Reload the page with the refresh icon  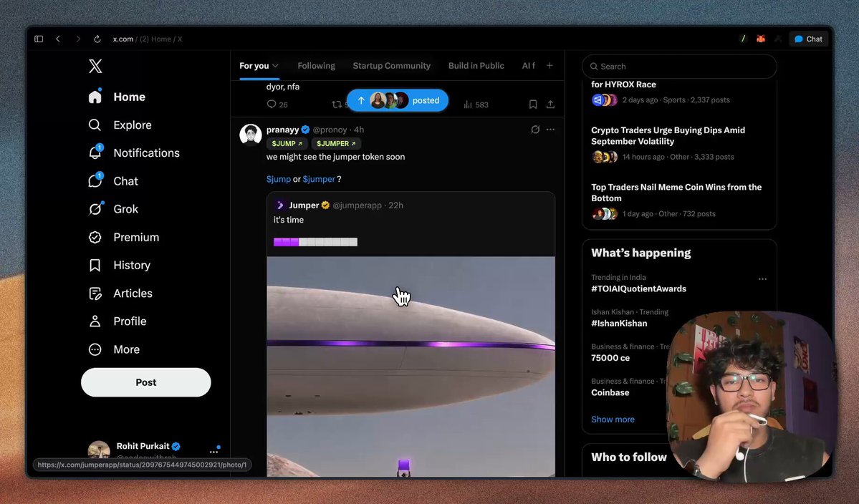(97, 39)
